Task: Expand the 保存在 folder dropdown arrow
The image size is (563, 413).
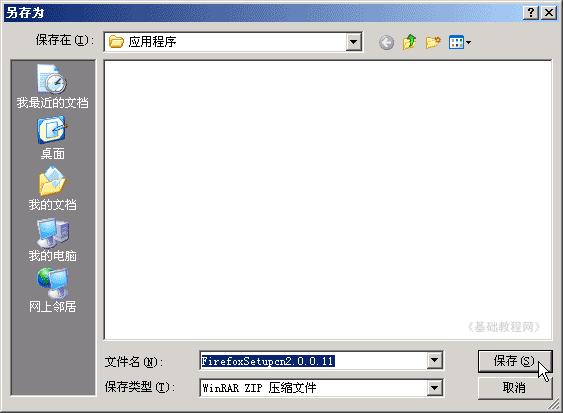Action: (354, 42)
